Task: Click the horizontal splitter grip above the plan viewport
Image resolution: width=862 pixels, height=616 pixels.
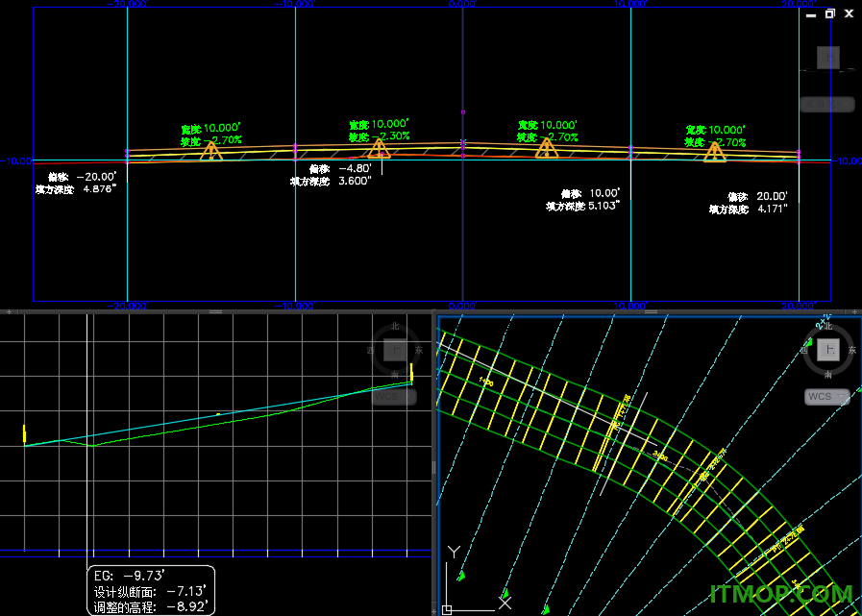Action: click(x=651, y=312)
